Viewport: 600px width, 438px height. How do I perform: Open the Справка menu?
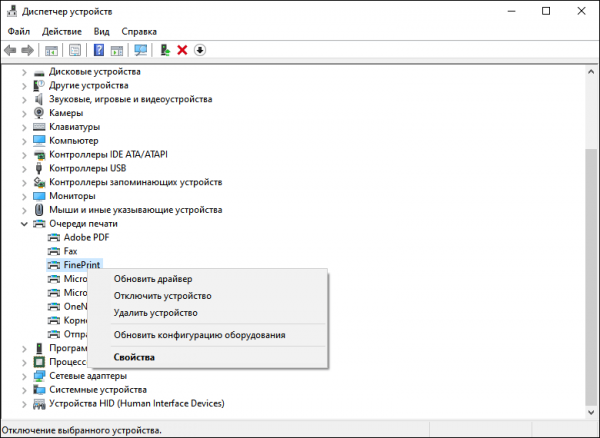point(139,31)
